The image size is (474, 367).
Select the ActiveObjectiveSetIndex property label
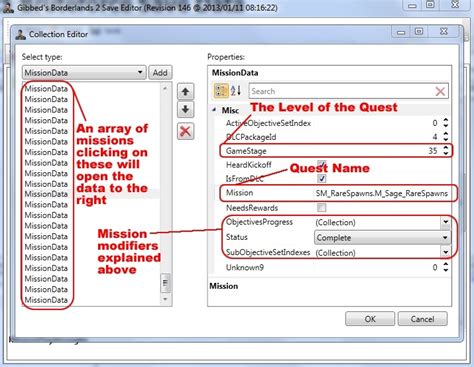coord(268,123)
